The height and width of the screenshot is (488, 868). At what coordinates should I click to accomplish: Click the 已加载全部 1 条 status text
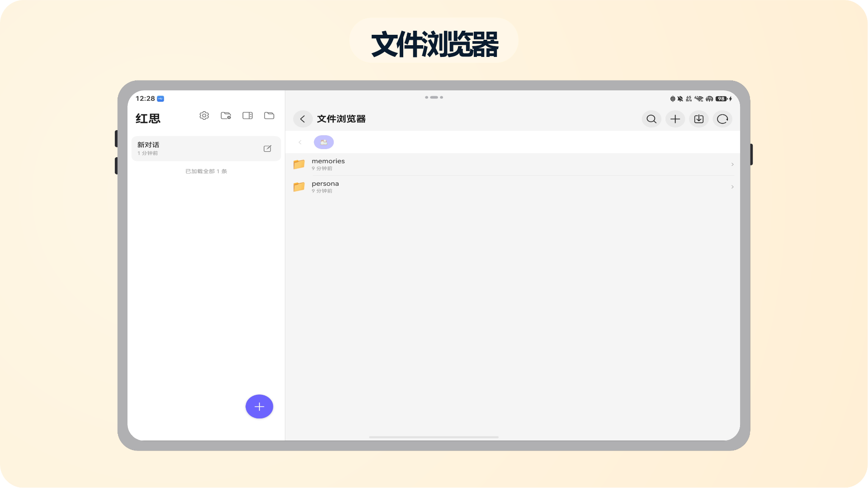coord(206,171)
